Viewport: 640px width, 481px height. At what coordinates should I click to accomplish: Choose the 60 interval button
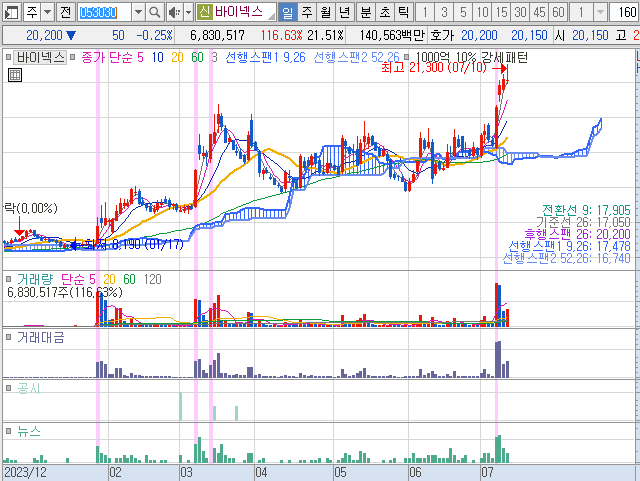(558, 13)
